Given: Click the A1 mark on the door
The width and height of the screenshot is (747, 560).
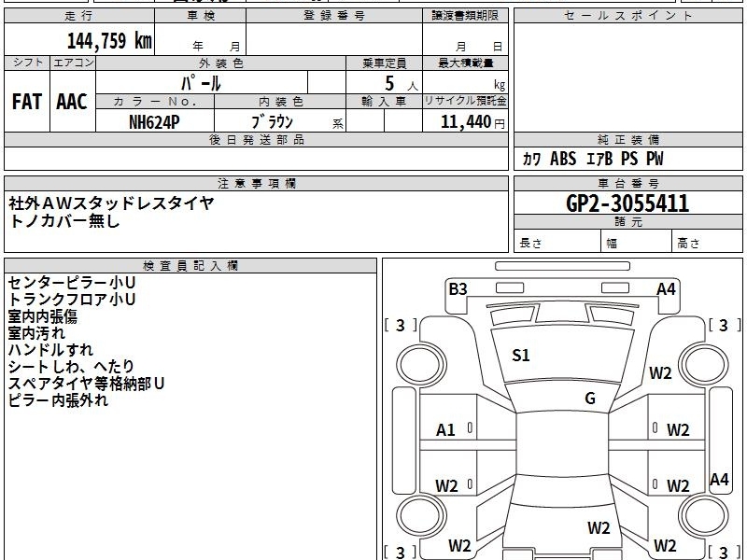Looking at the screenshot, I should coord(445,430).
